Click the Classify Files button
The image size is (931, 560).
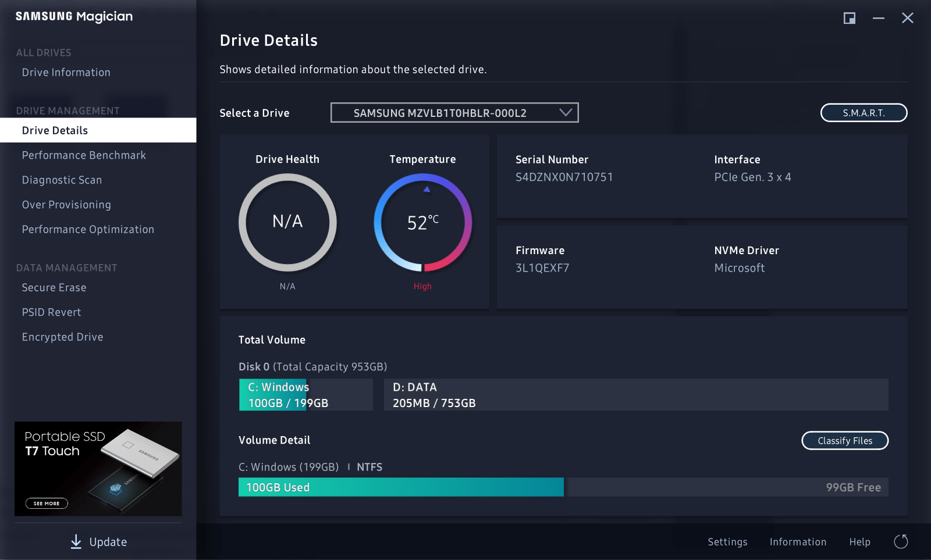845,441
